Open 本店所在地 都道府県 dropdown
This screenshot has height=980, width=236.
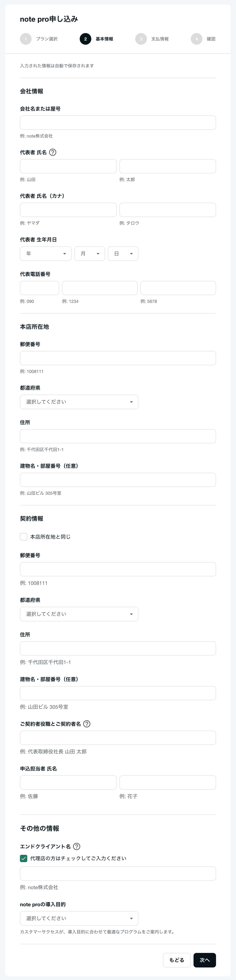pyautogui.click(x=79, y=402)
